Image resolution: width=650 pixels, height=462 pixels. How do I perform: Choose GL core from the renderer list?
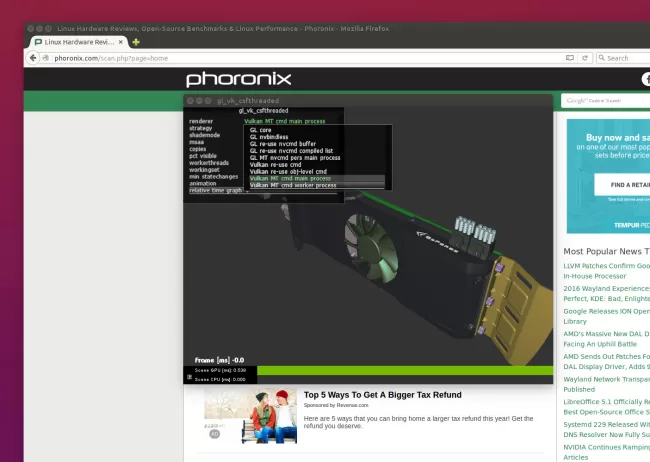260,130
